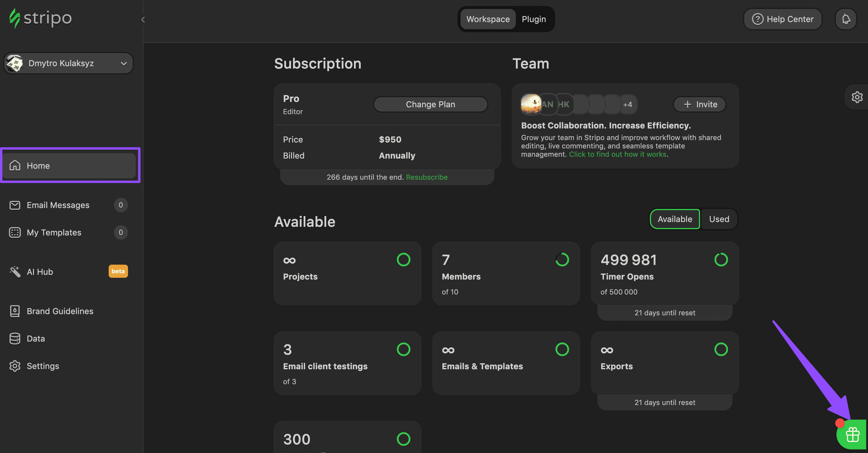The height and width of the screenshot is (453, 868).
Task: Open My Templates in sidebar
Action: [x=54, y=232]
